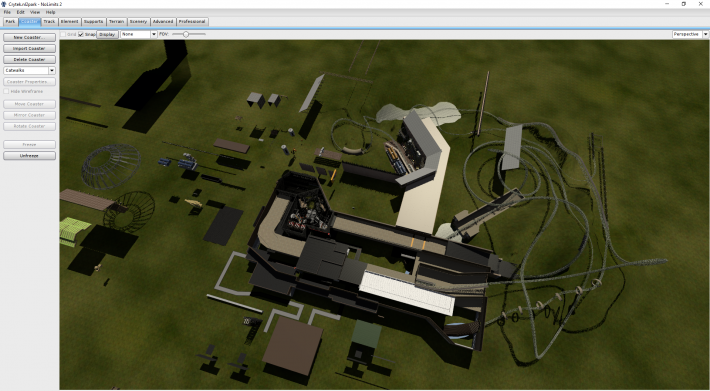
Task: Click the Rotate Coaster button
Action: 29,126
